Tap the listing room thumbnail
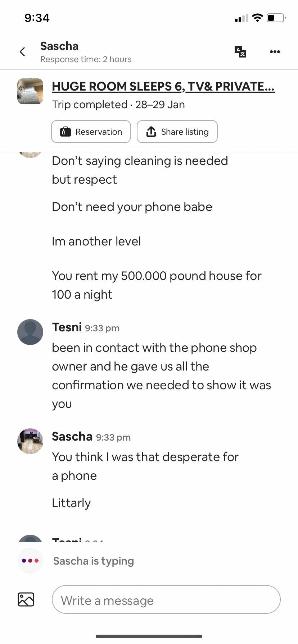Image resolution: width=298 pixels, height=644 pixels. coord(30,91)
